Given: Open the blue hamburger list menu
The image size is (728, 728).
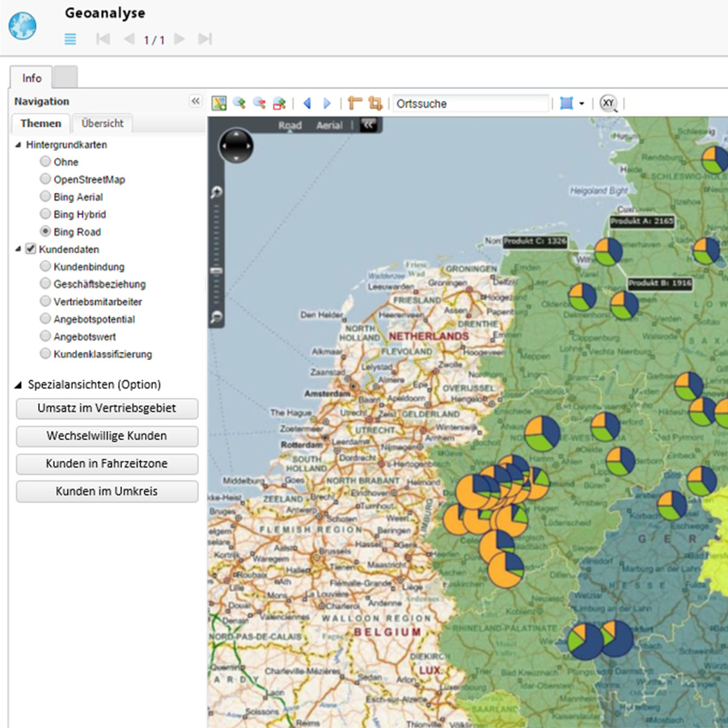Looking at the screenshot, I should (70, 39).
